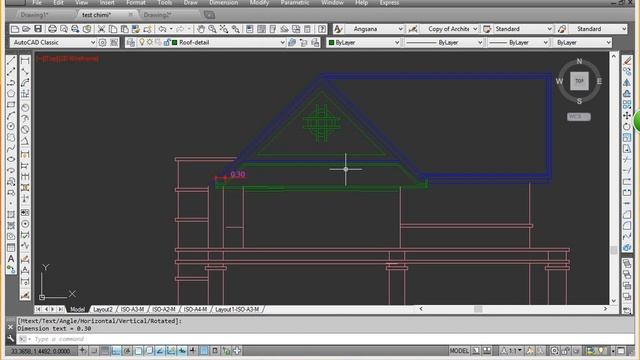The image size is (640, 360).
Task: Select the Multiline Text A tool
Action: click(x=11, y=259)
